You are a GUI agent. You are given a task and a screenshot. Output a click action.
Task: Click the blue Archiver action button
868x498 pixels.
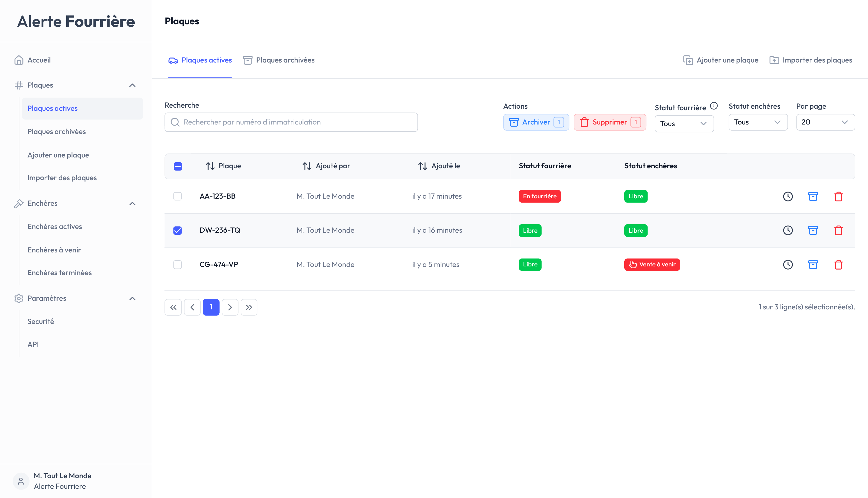(x=536, y=122)
